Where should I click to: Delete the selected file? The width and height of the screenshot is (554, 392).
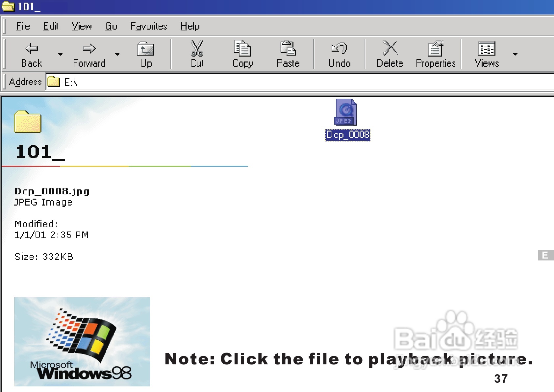pos(390,54)
